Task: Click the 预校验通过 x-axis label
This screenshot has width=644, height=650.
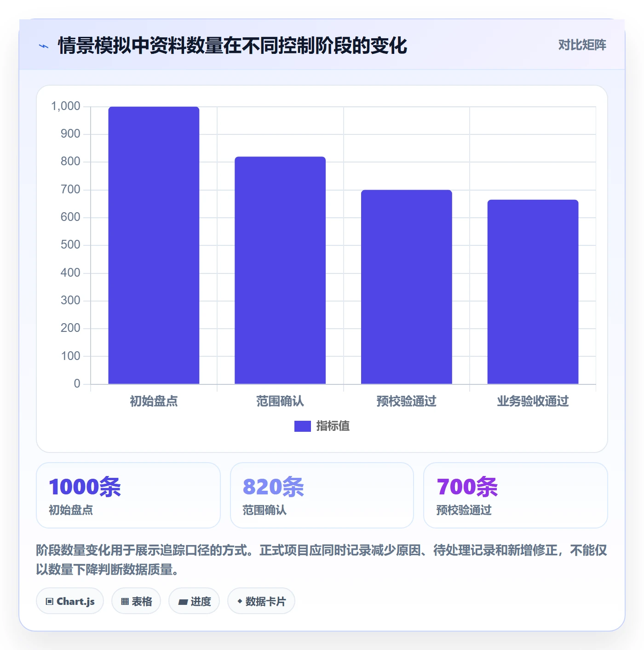Action: click(407, 401)
